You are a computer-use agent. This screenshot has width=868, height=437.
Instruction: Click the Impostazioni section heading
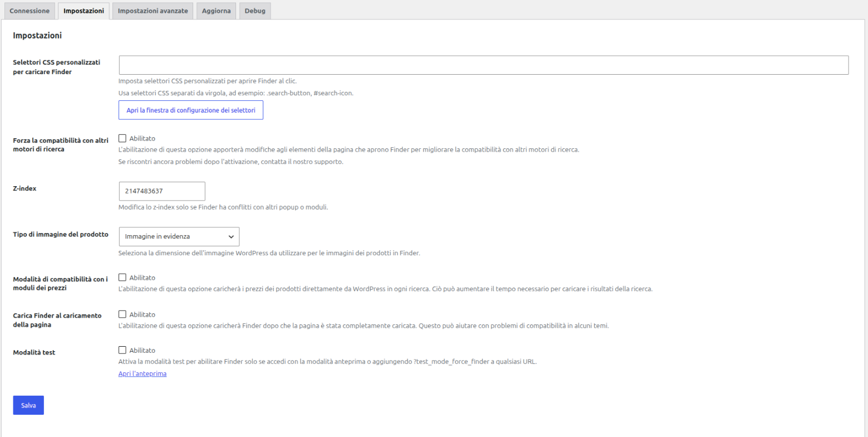click(37, 36)
